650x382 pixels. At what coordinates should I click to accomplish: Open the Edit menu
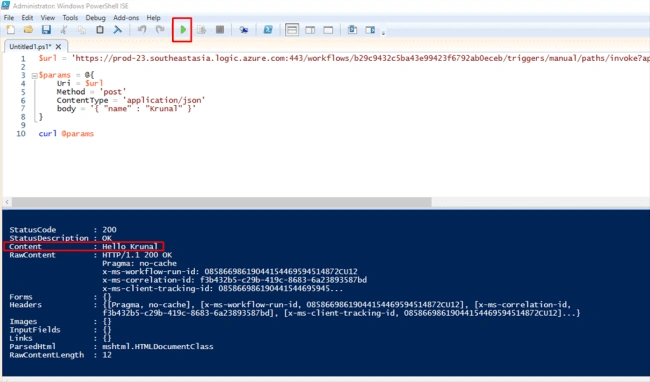27,18
